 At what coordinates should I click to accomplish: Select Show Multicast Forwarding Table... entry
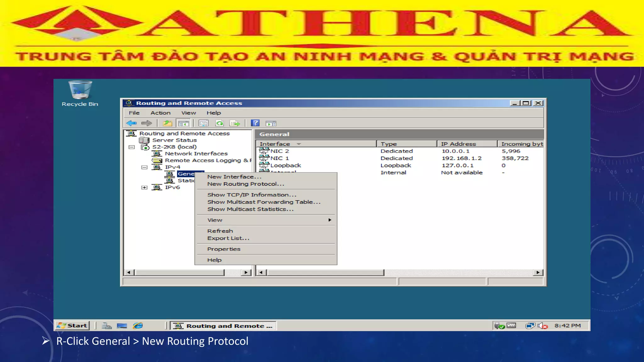pyautogui.click(x=266, y=202)
